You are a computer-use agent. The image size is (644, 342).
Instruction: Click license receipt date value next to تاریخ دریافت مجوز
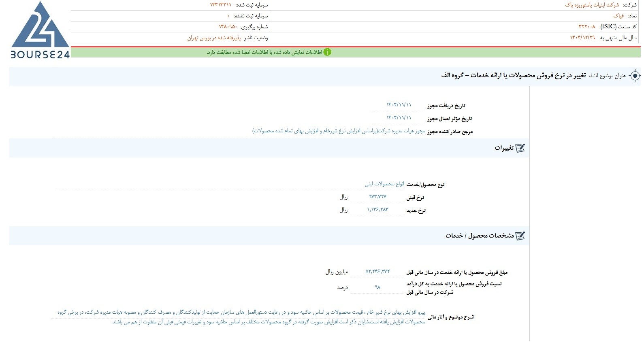click(x=399, y=105)
